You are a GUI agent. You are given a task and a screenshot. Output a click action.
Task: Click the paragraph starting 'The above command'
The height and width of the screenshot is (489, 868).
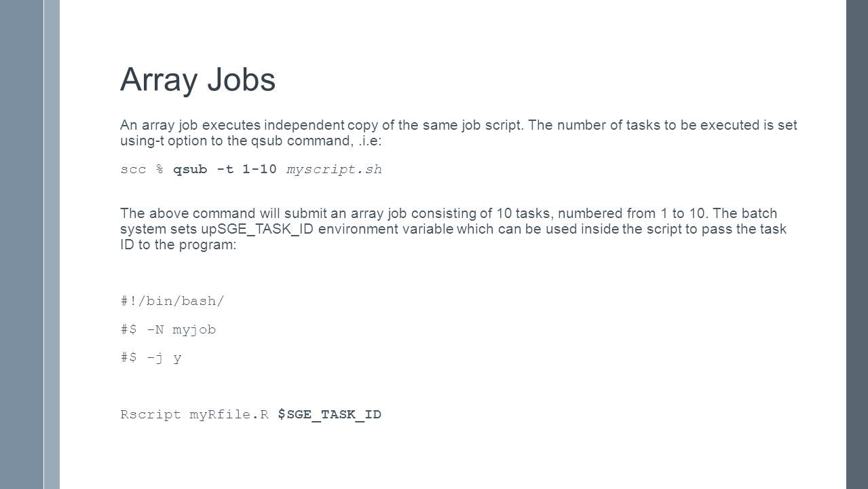pos(453,229)
